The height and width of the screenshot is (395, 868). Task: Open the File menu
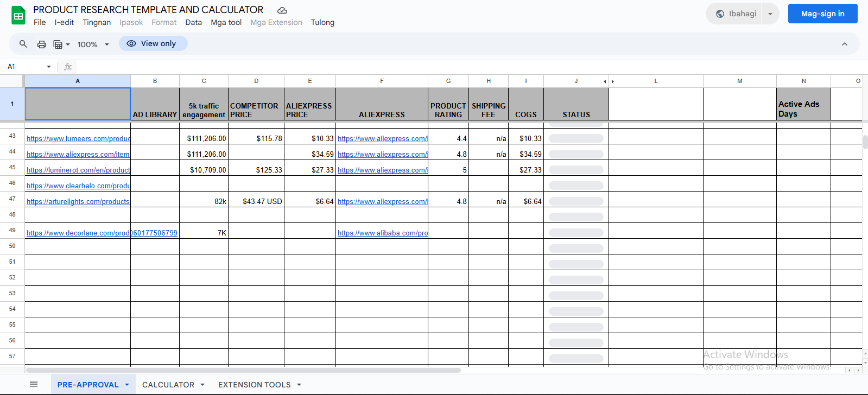40,22
